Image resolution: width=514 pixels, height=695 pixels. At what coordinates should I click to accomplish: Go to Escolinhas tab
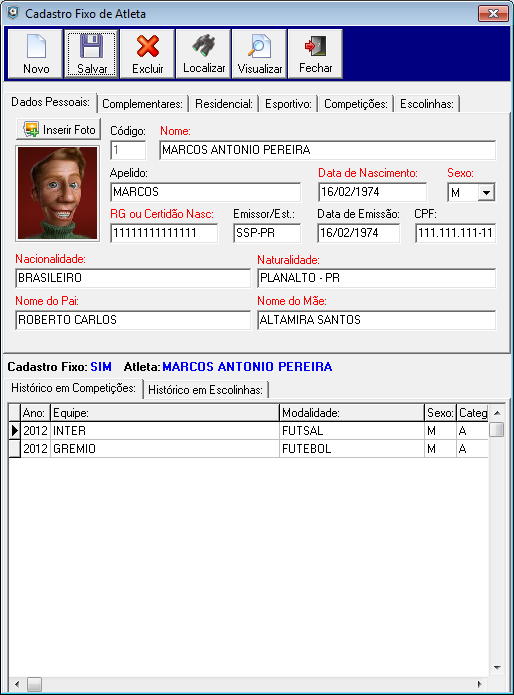(x=427, y=104)
